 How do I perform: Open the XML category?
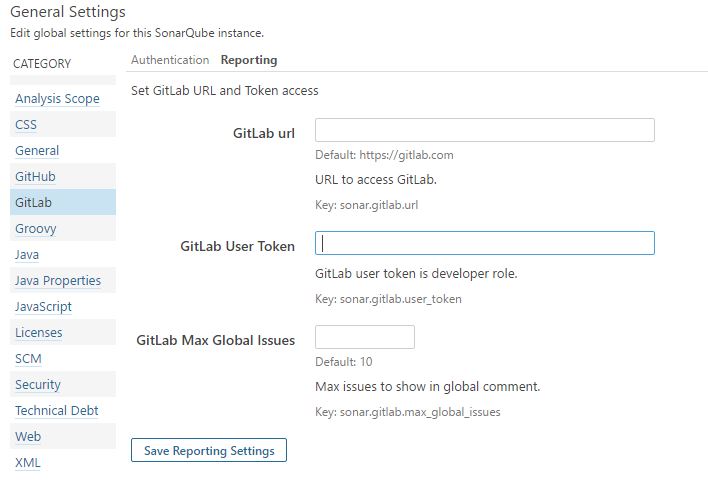pos(28,462)
